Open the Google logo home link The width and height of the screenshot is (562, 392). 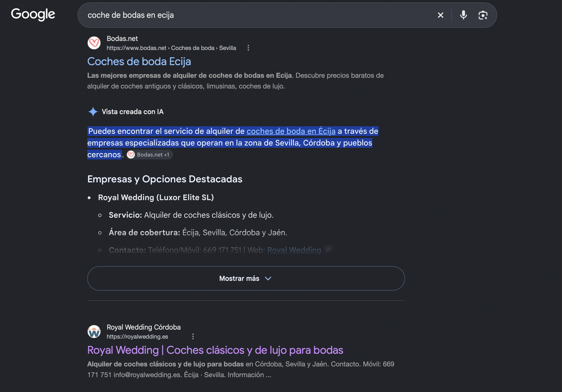coord(33,14)
